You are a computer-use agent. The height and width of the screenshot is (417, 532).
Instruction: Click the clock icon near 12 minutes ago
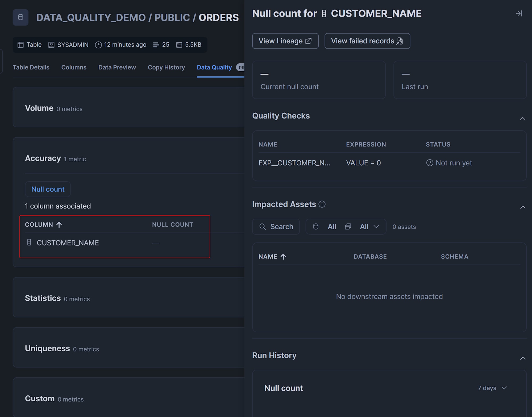98,45
